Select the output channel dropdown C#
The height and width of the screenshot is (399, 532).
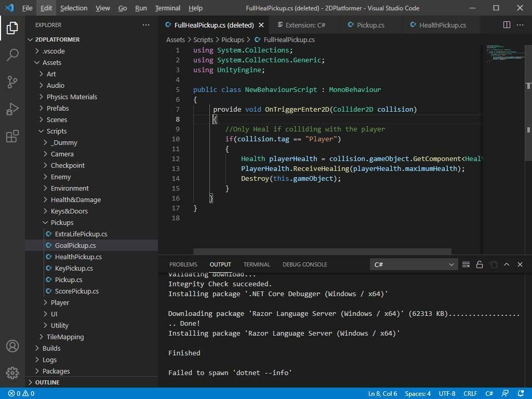point(414,264)
